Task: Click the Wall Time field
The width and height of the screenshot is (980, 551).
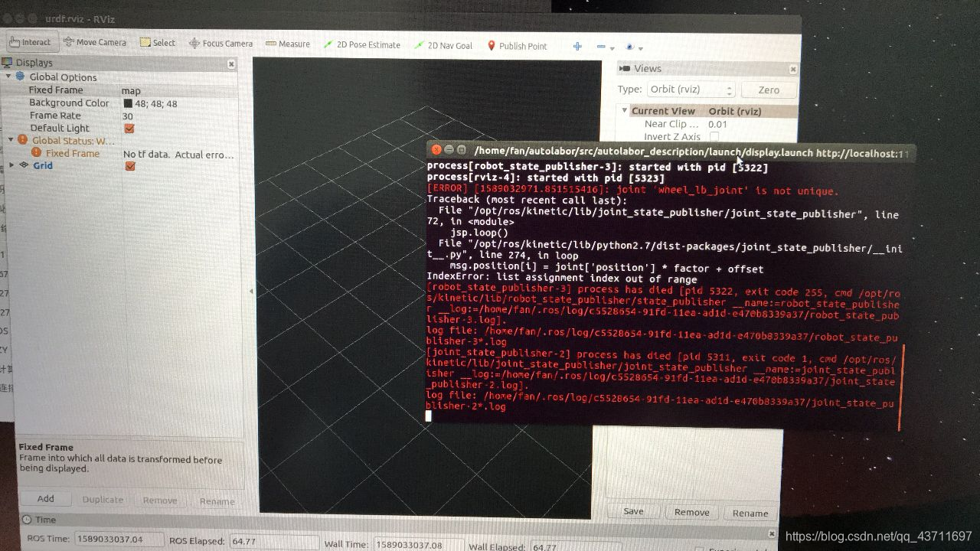Action: [419, 545]
